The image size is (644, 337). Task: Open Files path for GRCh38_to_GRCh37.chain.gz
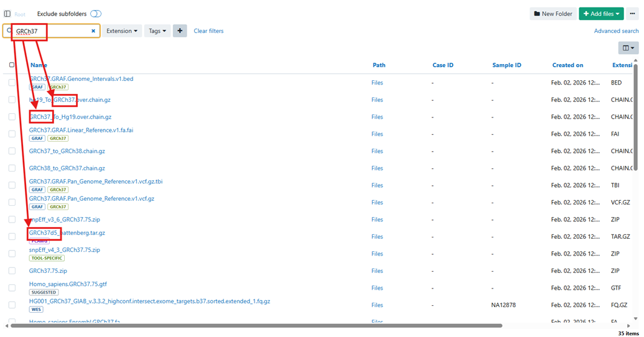pos(377,168)
